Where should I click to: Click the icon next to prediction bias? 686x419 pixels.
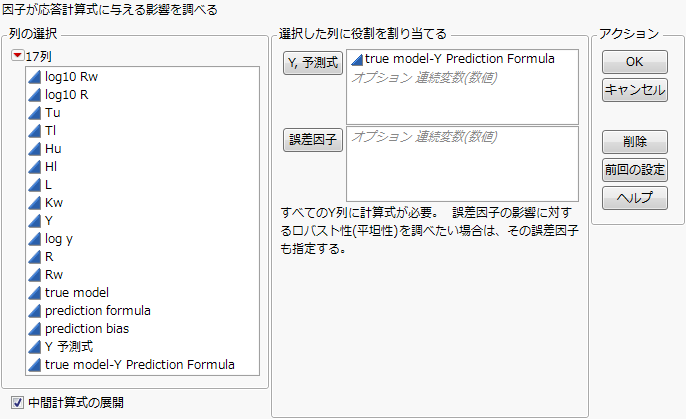[34, 329]
